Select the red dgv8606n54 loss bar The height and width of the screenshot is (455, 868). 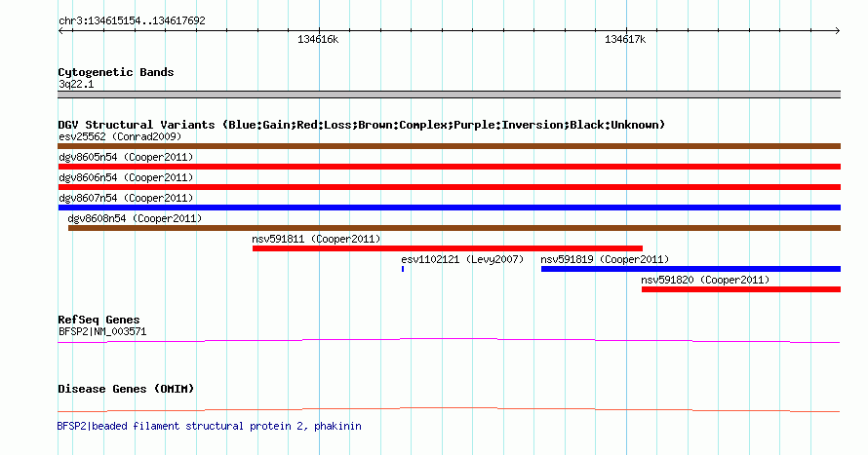[x=449, y=187]
